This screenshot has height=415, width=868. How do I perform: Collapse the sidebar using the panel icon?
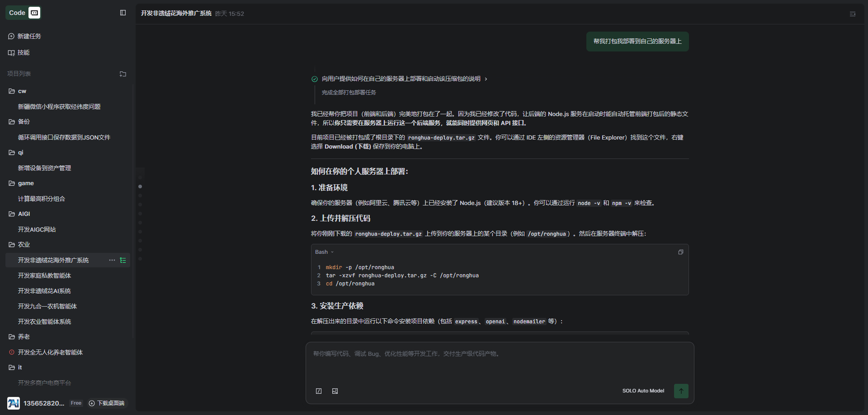[x=123, y=13]
